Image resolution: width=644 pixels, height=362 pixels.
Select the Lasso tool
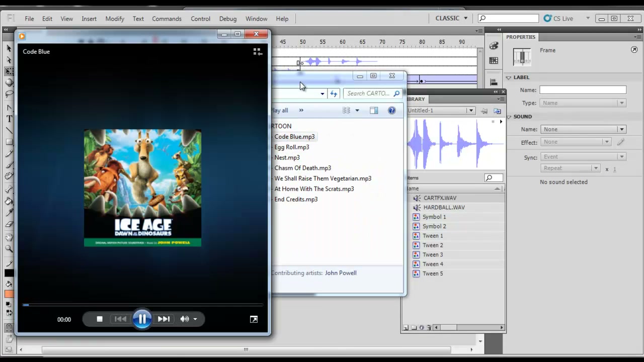[9, 94]
